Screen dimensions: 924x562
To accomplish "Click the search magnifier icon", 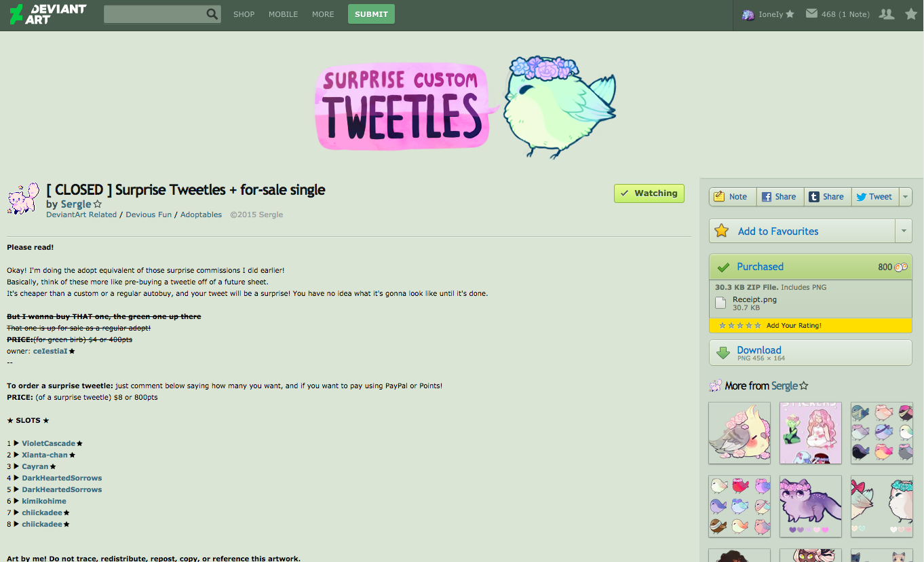I will [212, 14].
